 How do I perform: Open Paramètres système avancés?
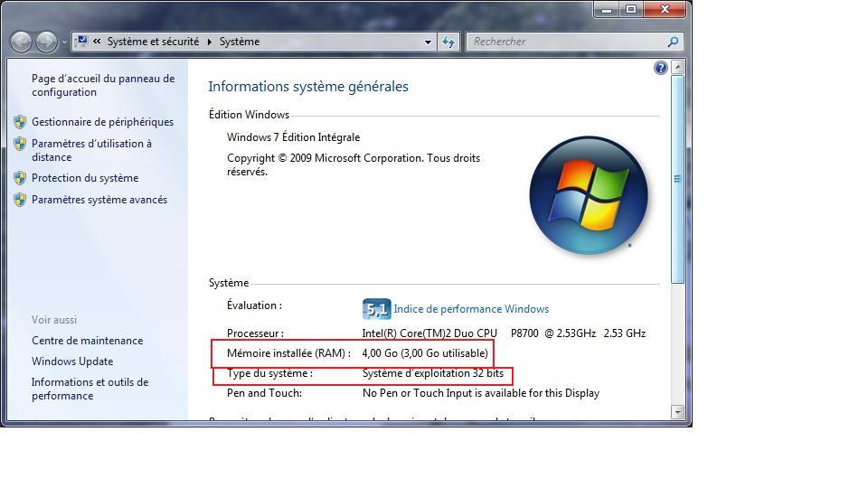pyautogui.click(x=99, y=200)
